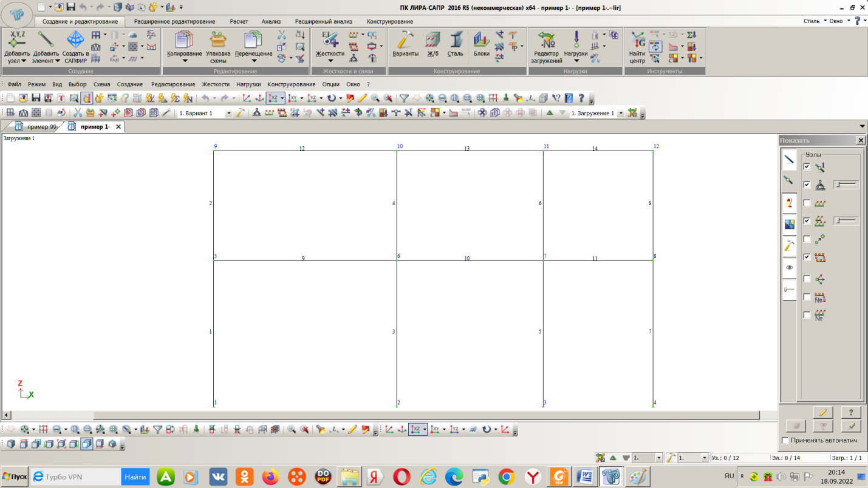Toggle the fourth checked checkbox in Узлы
The image size is (868, 488).
coord(807,221)
